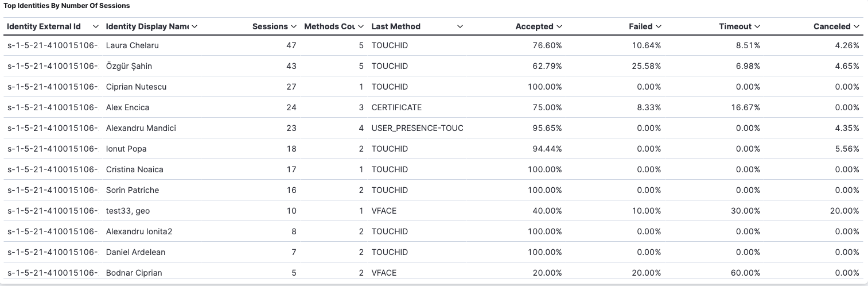The width and height of the screenshot is (868, 286).
Task: Click the Last Method column chevron
Action: coord(460,26)
